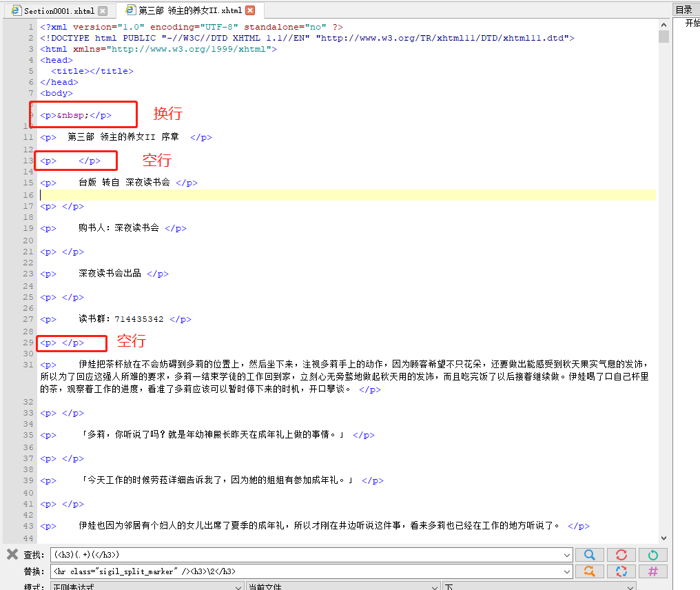Viewport: 700px width, 590px height.
Task: Select the 第三部 领主的养女II.xhtml tab
Action: [x=190, y=10]
